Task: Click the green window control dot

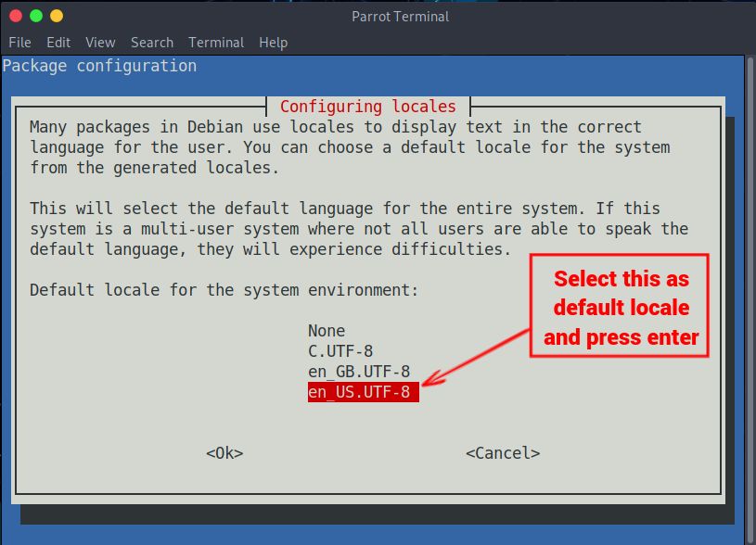Action: point(37,15)
